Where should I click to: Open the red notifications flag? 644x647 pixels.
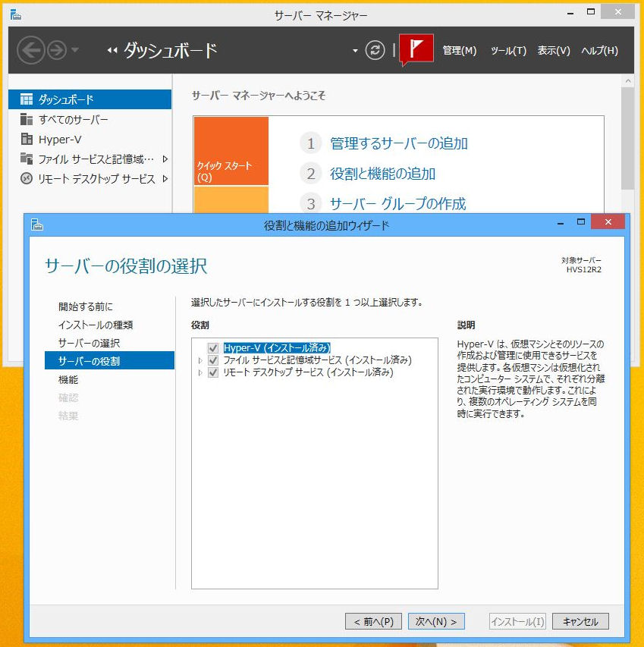click(x=416, y=49)
